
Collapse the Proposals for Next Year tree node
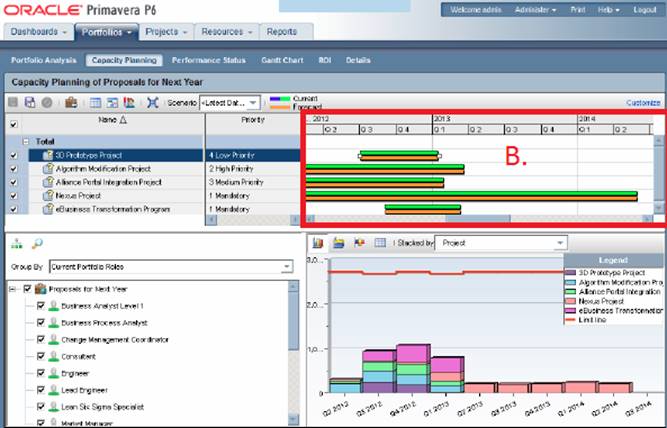coord(12,289)
